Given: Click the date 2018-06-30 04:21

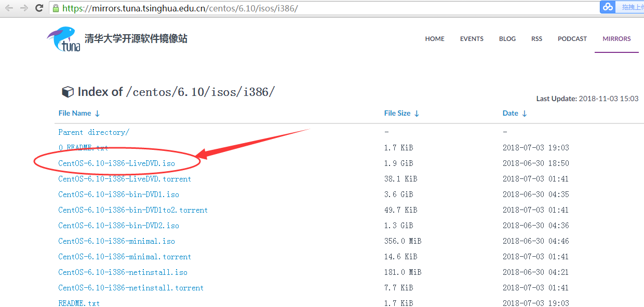Looking at the screenshot, I should point(536,272).
